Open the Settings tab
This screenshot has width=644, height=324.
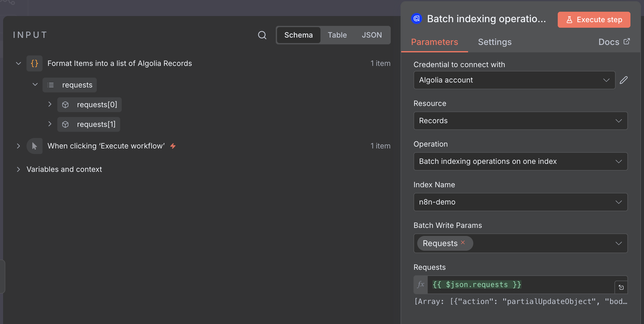click(x=495, y=42)
